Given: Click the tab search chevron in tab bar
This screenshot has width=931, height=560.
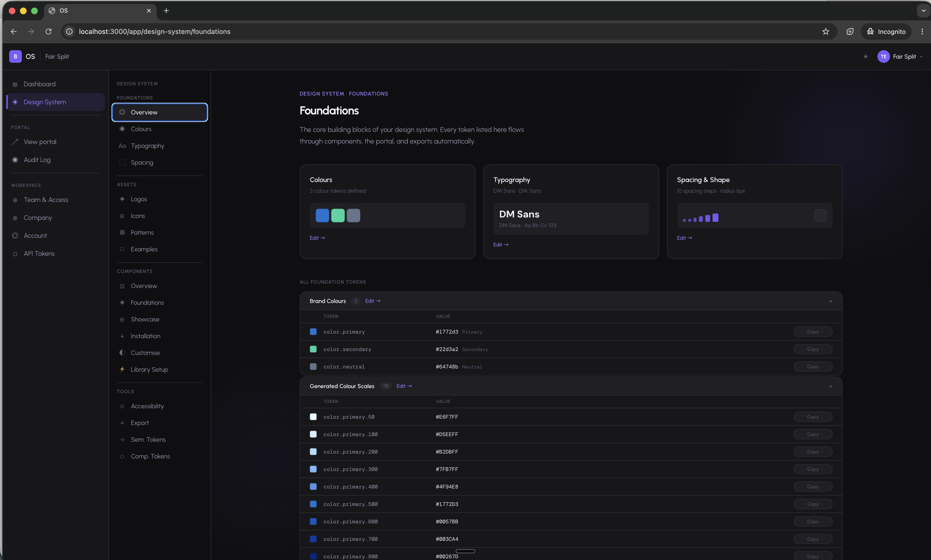Looking at the screenshot, I should [x=923, y=11].
